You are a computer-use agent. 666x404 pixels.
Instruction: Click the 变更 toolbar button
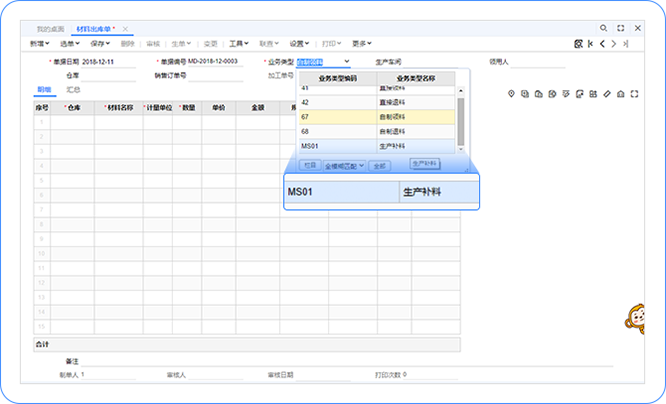pos(210,44)
